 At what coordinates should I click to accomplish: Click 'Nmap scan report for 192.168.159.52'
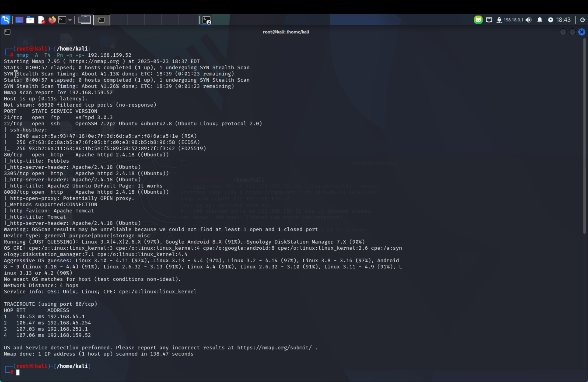58,92
